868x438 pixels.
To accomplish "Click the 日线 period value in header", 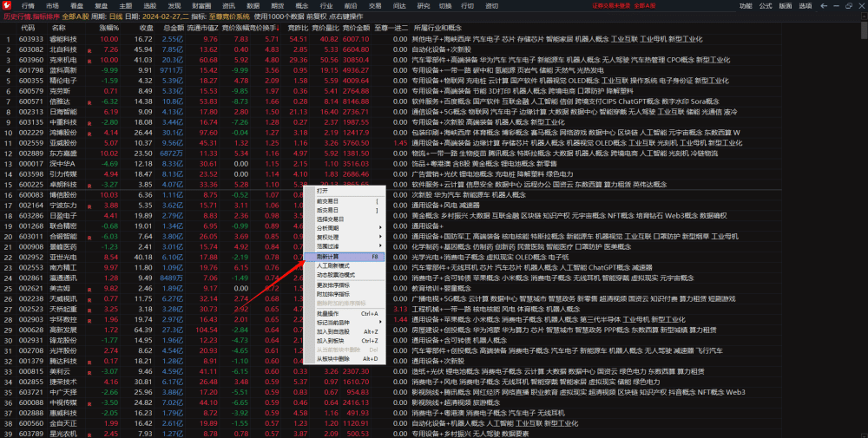I will (x=115, y=16).
